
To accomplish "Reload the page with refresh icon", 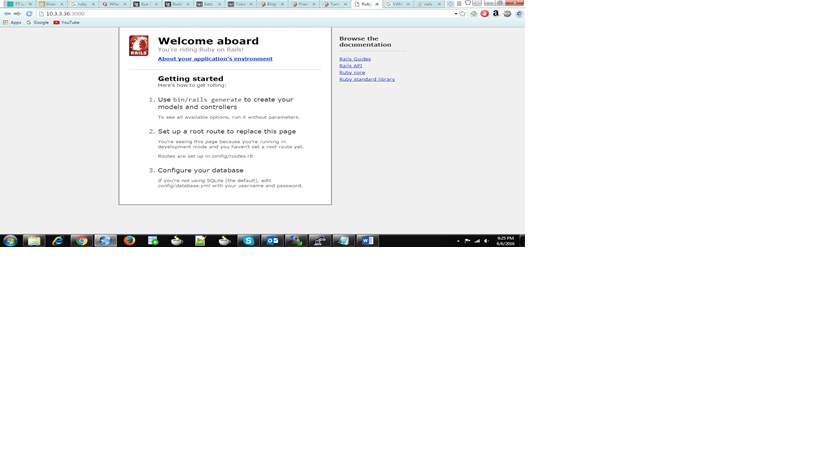I will click(29, 14).
